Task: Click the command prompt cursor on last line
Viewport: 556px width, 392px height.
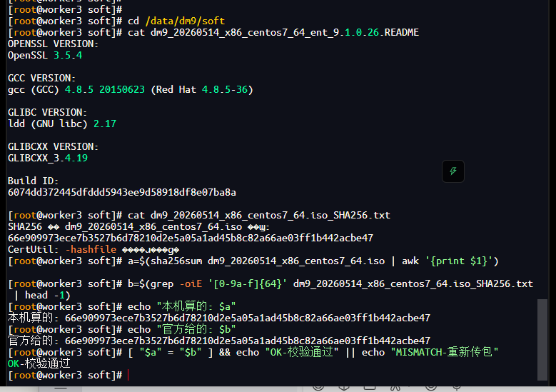Action: point(128,375)
